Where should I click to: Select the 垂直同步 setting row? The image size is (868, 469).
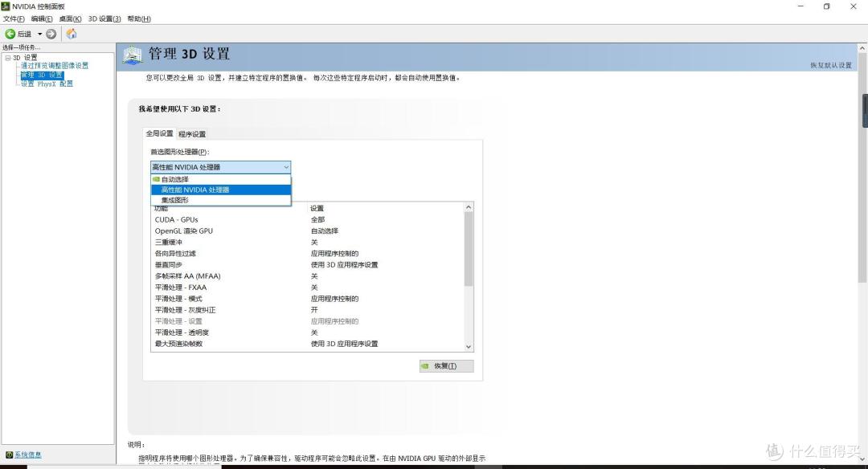pos(308,265)
